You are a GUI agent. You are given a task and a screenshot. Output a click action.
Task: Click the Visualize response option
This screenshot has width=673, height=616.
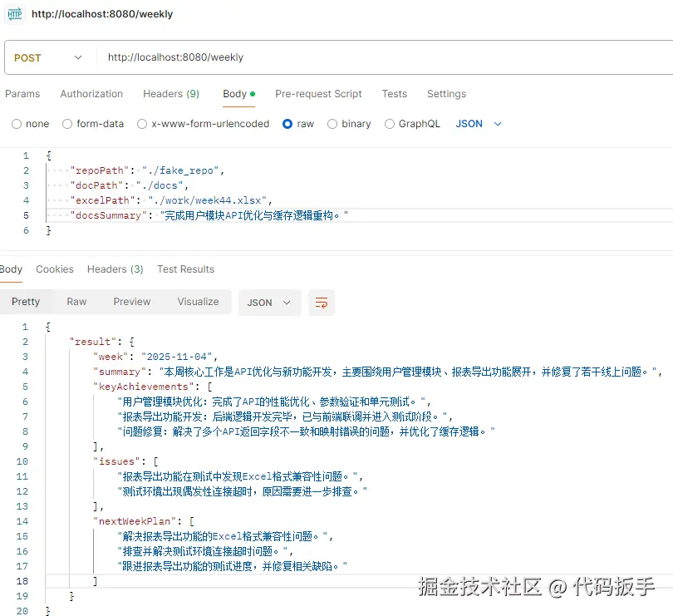197,302
